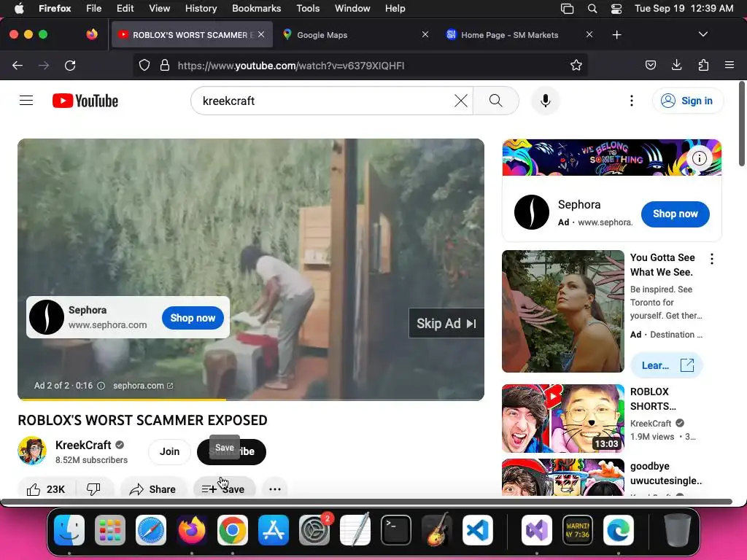Viewport: 747px width, 560px height.
Task: Open a new tab
Action: point(616,35)
